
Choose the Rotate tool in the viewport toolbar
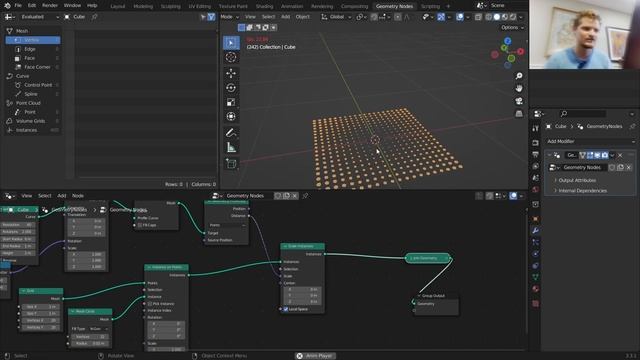(231, 88)
